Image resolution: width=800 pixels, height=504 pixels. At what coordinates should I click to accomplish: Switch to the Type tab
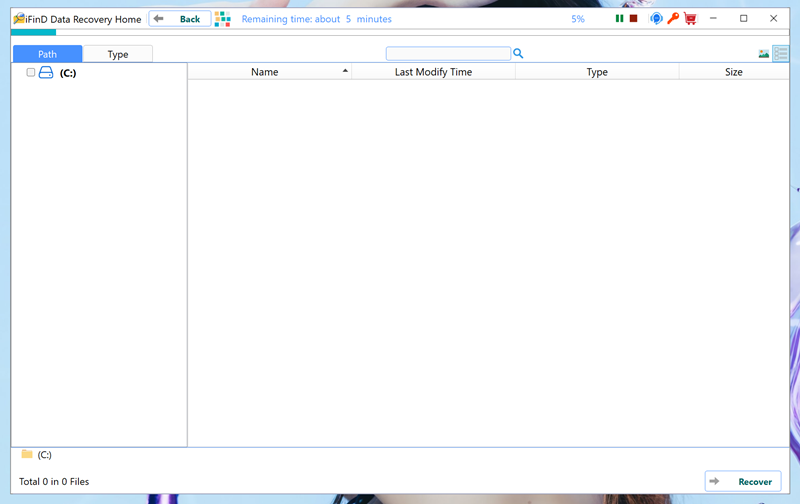[x=118, y=54]
